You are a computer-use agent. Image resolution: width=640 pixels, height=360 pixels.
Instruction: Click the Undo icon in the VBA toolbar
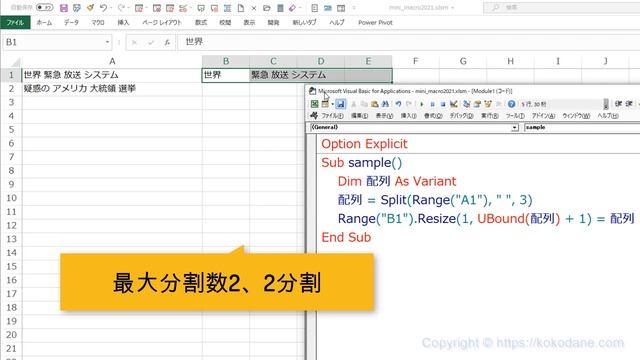click(x=398, y=104)
